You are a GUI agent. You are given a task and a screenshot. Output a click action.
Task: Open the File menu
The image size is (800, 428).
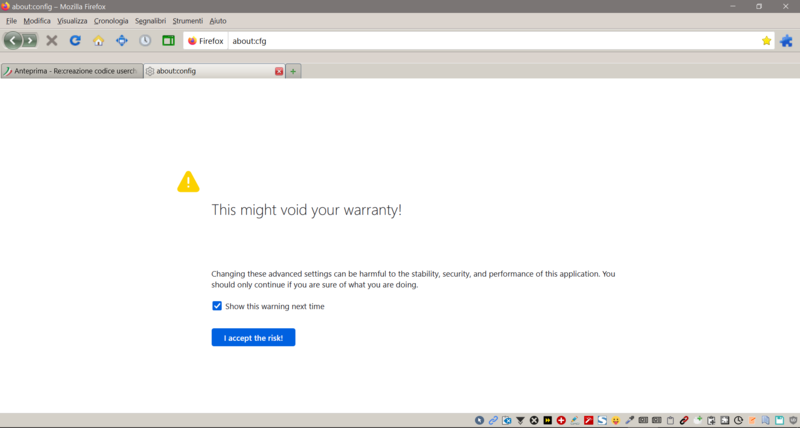tap(11, 21)
